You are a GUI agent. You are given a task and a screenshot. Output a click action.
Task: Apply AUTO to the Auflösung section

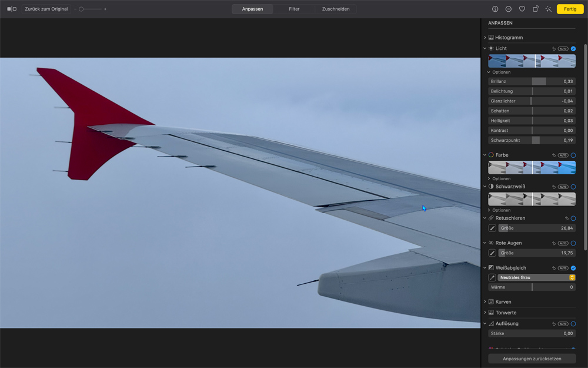(563, 324)
